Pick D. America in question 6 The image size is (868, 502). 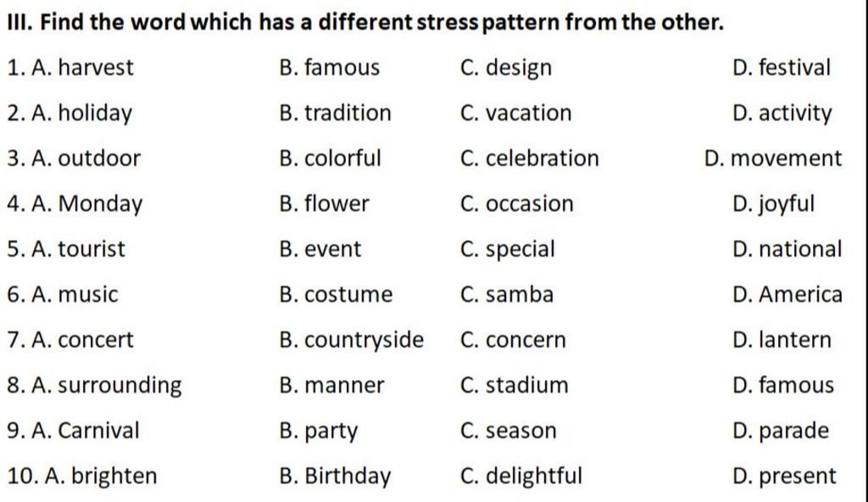pyautogui.click(x=787, y=295)
